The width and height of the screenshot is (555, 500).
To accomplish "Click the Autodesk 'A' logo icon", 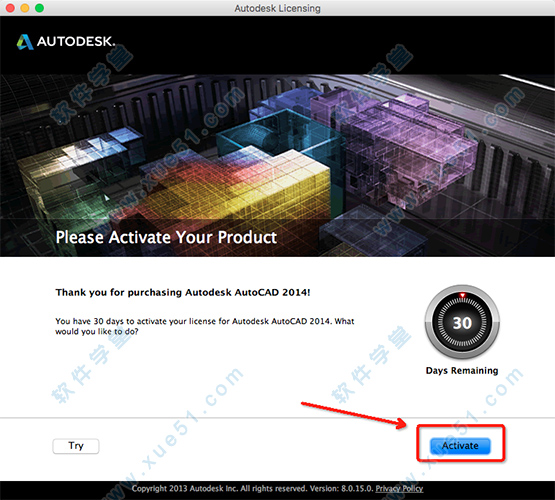I will (x=25, y=42).
